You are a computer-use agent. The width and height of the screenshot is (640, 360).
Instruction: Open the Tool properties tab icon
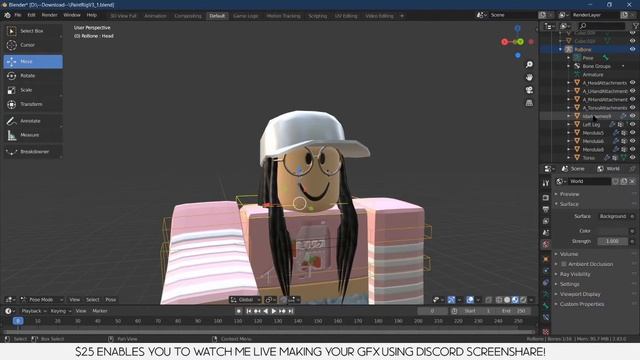click(x=546, y=183)
